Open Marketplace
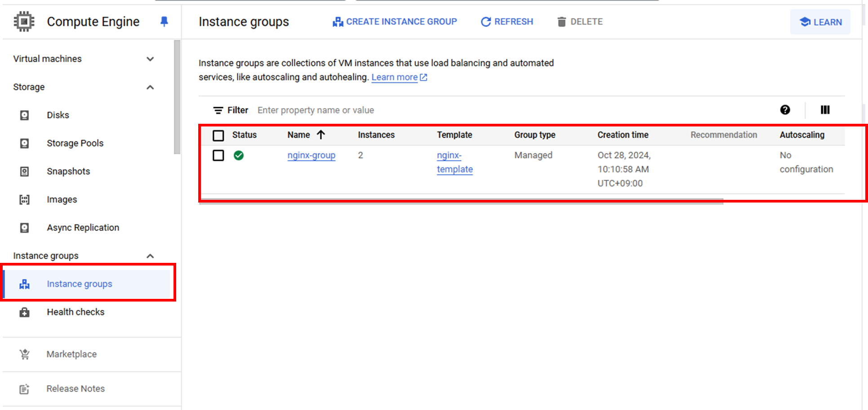 (x=71, y=355)
